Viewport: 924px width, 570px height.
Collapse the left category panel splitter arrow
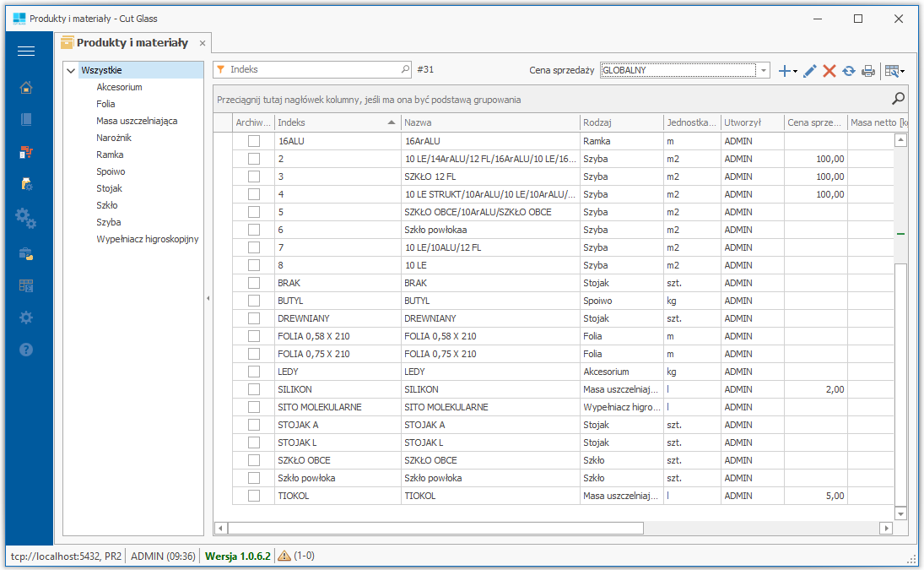point(208,298)
